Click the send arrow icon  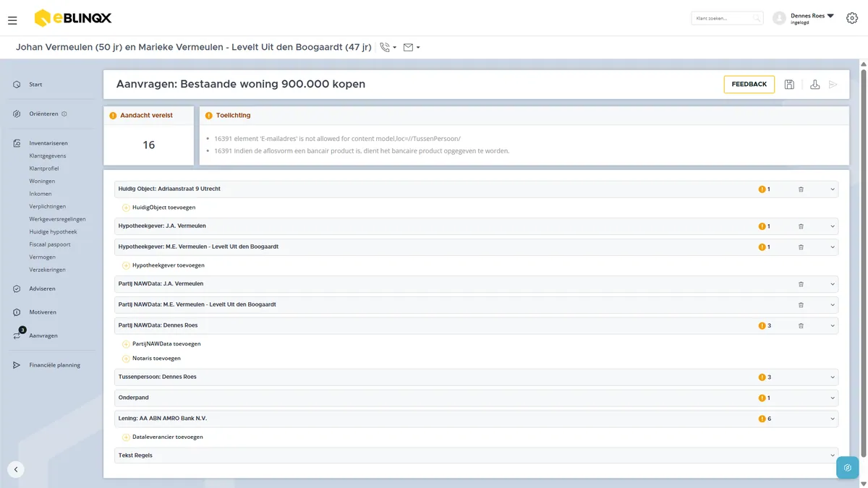[833, 85]
